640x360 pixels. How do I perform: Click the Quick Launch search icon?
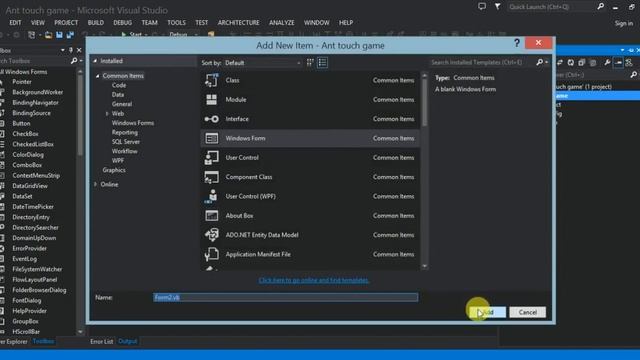(600, 6)
